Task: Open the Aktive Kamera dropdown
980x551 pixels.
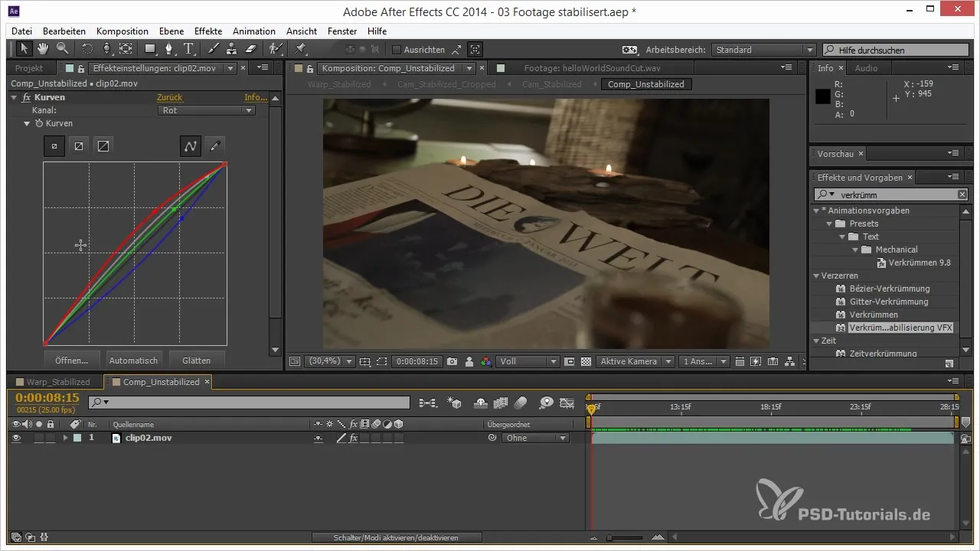Action: tap(636, 361)
